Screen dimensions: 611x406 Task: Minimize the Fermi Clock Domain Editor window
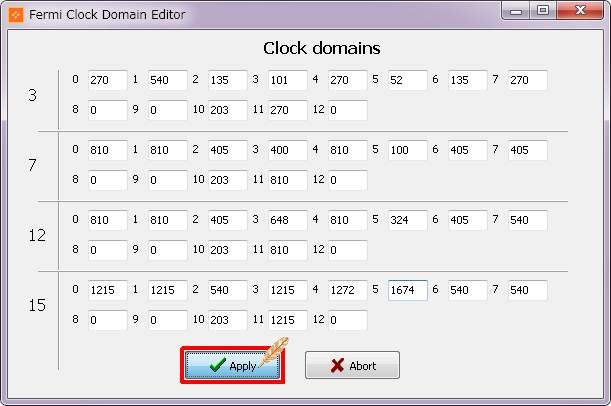tap(516, 11)
